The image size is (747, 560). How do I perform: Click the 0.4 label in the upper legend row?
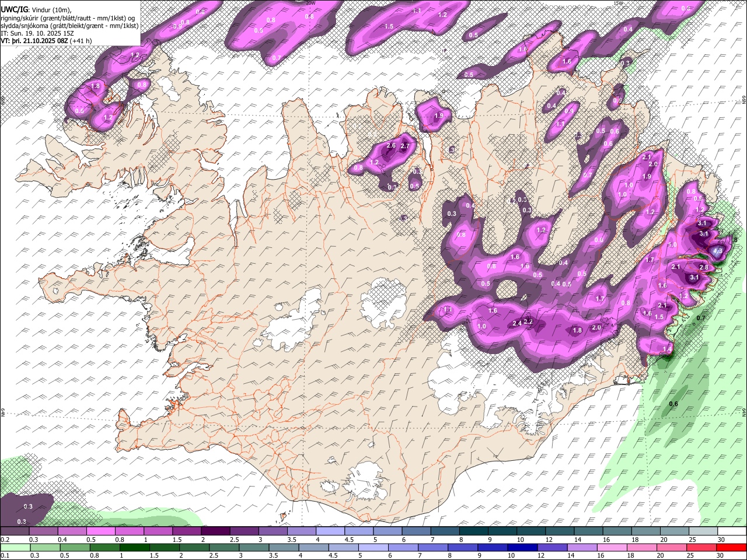tap(62, 540)
